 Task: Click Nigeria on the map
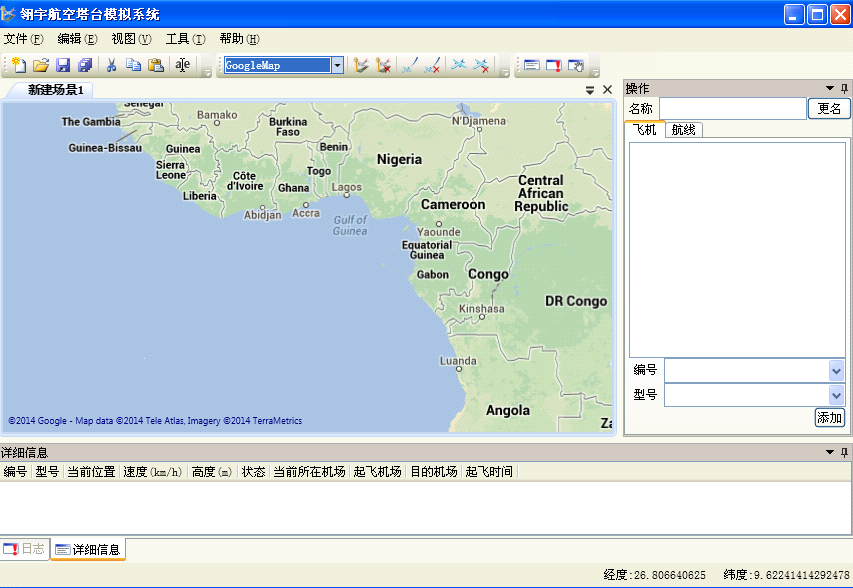pyautogui.click(x=399, y=159)
